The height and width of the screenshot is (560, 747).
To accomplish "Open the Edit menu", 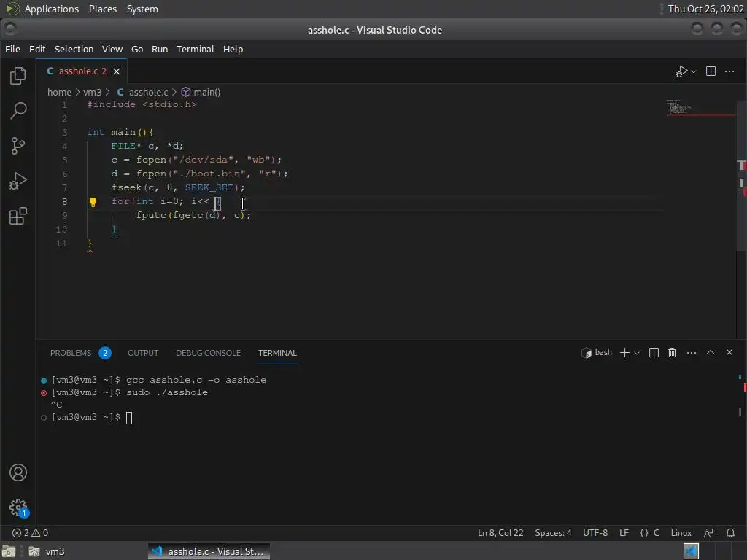I will pyautogui.click(x=37, y=49).
